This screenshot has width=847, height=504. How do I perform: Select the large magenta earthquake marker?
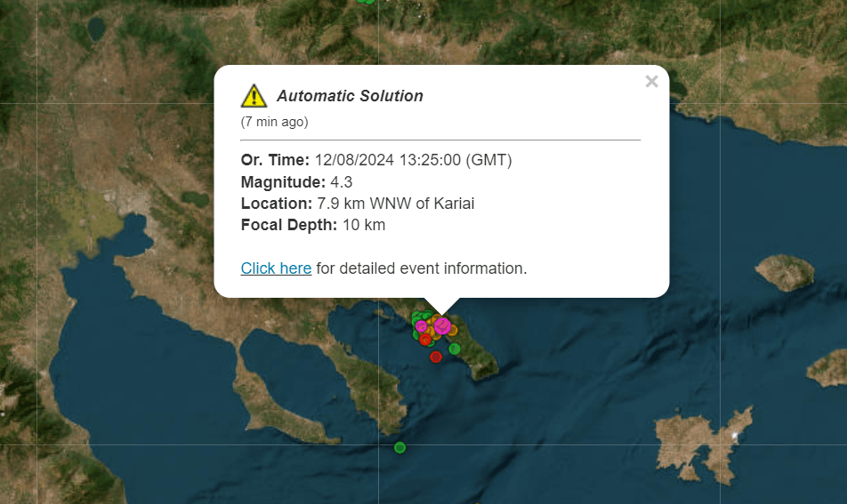click(442, 325)
